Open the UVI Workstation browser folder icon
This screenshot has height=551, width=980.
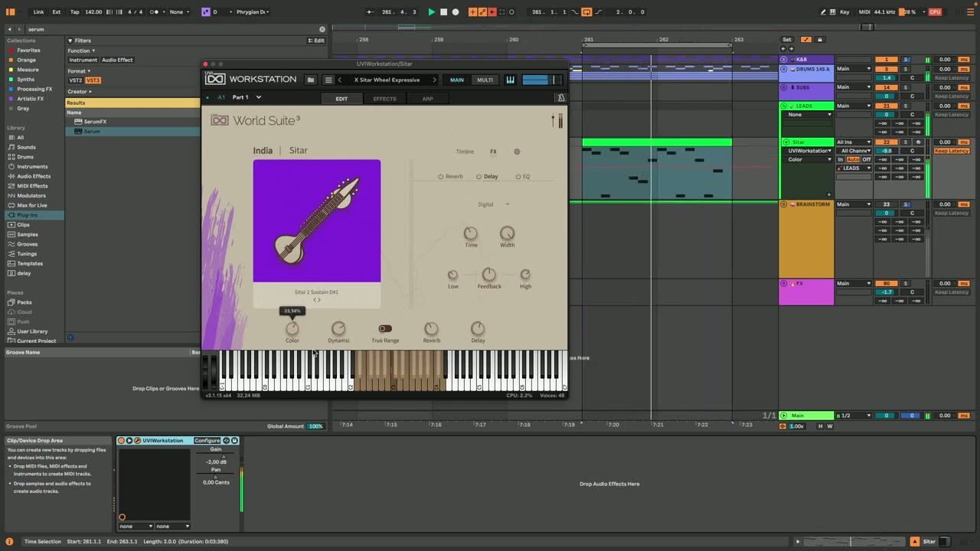click(310, 80)
